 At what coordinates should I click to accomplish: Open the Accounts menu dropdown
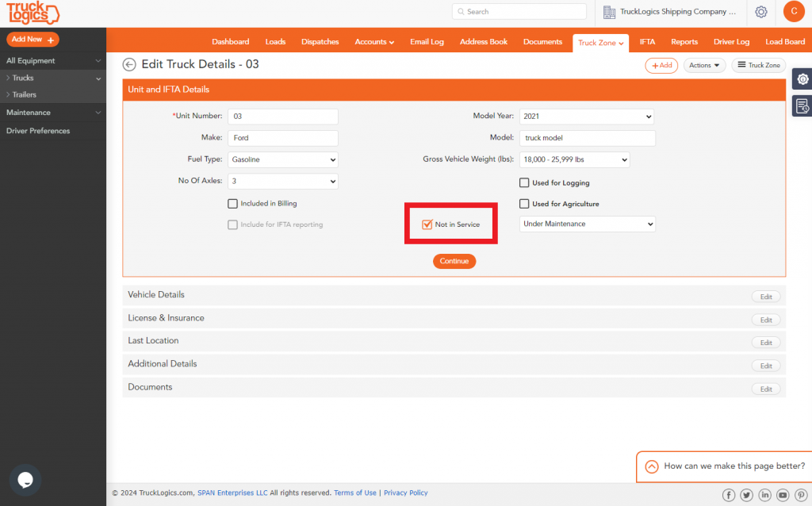[x=374, y=42]
